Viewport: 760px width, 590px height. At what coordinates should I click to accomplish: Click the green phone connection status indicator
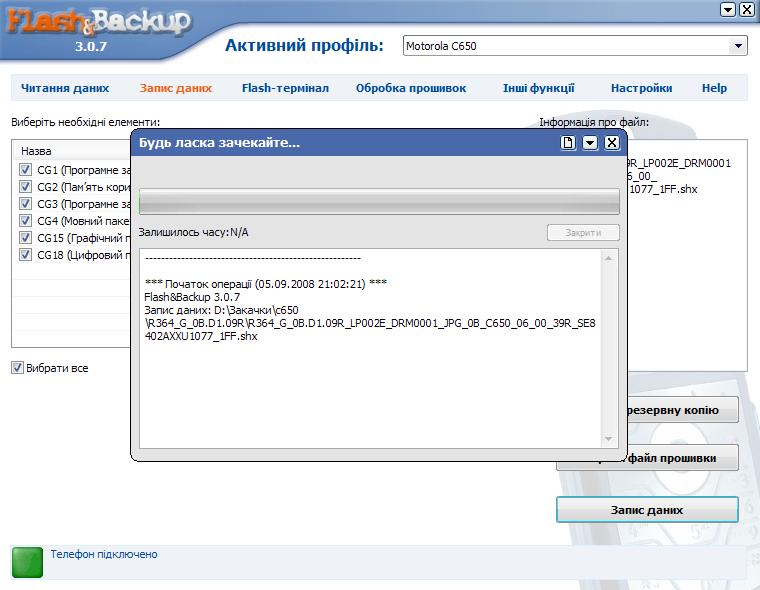(x=27, y=562)
